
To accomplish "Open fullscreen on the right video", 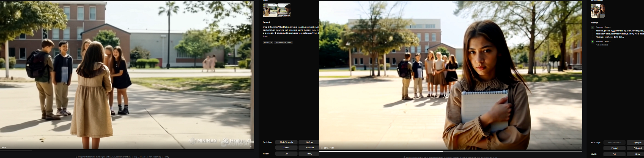I will coord(579,148).
